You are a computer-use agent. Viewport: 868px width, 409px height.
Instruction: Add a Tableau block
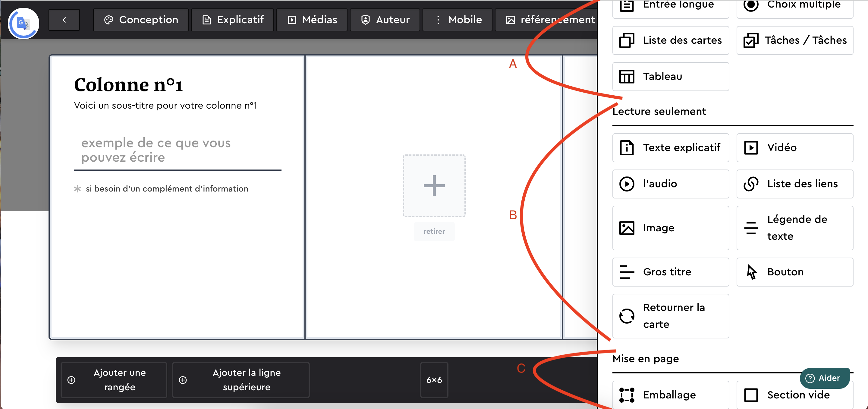[x=670, y=77]
